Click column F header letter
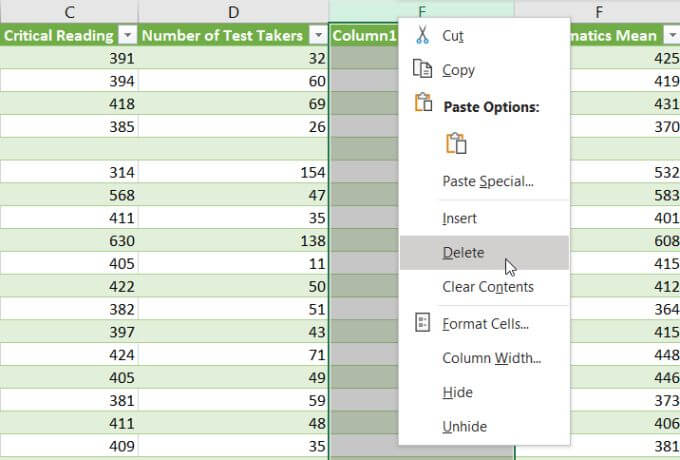 598,12
